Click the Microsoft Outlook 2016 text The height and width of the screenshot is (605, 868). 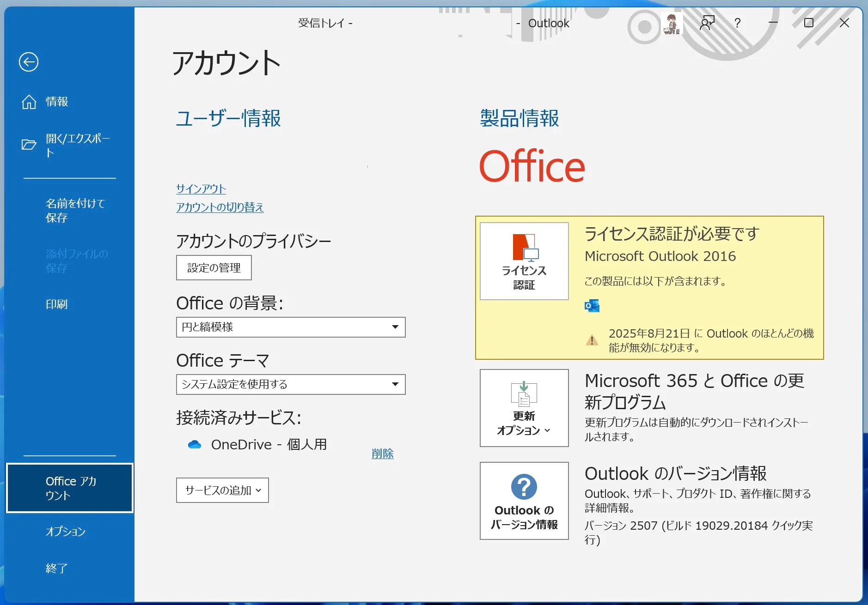660,256
